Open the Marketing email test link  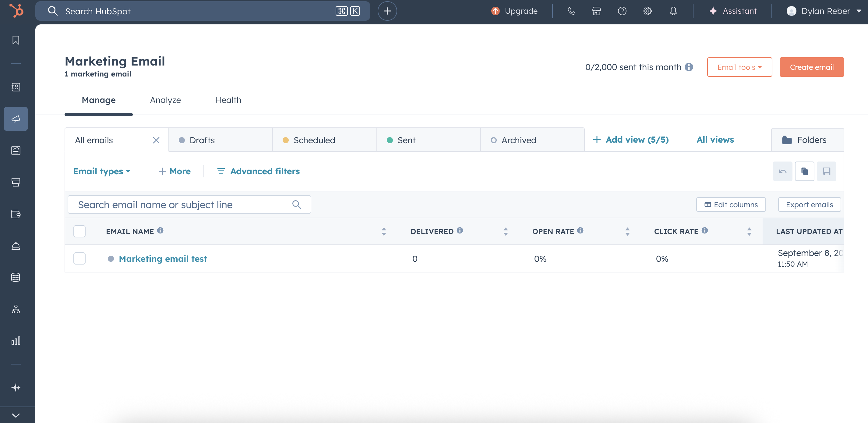[163, 258]
